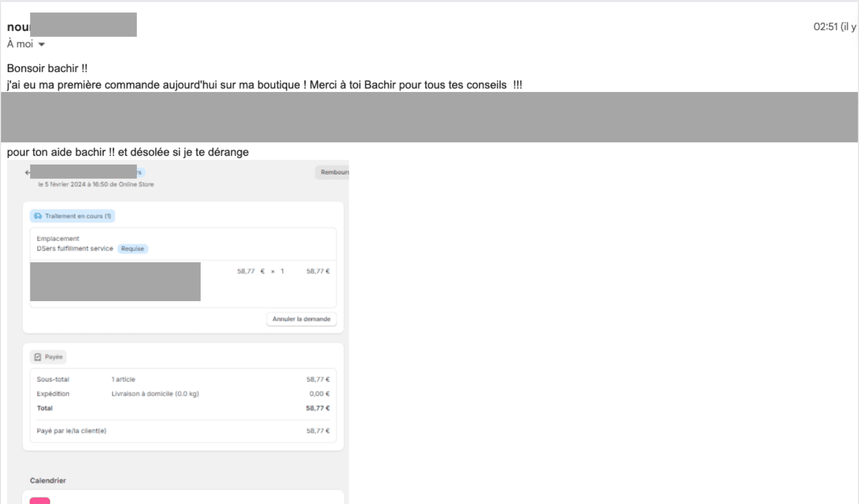
Task: Click the 'Calendrier' section heading
Action: click(48, 480)
